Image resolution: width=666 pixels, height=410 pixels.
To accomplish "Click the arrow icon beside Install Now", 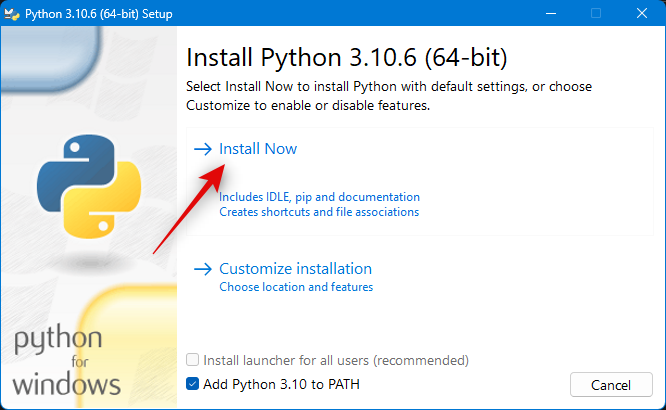I will (x=203, y=149).
